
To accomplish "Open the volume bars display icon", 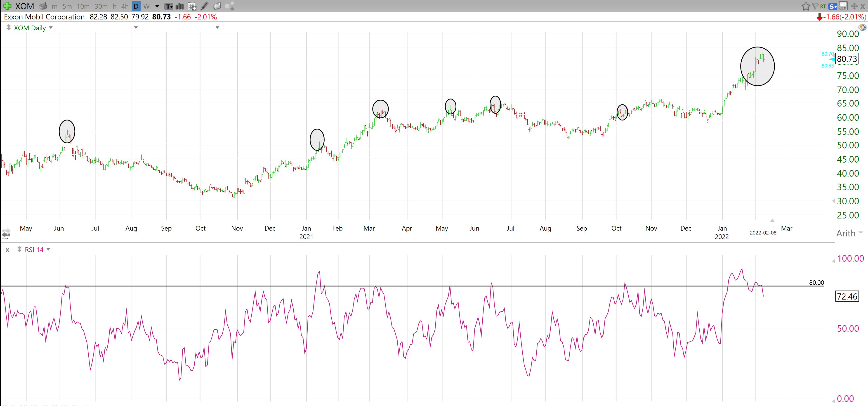I will [x=180, y=6].
